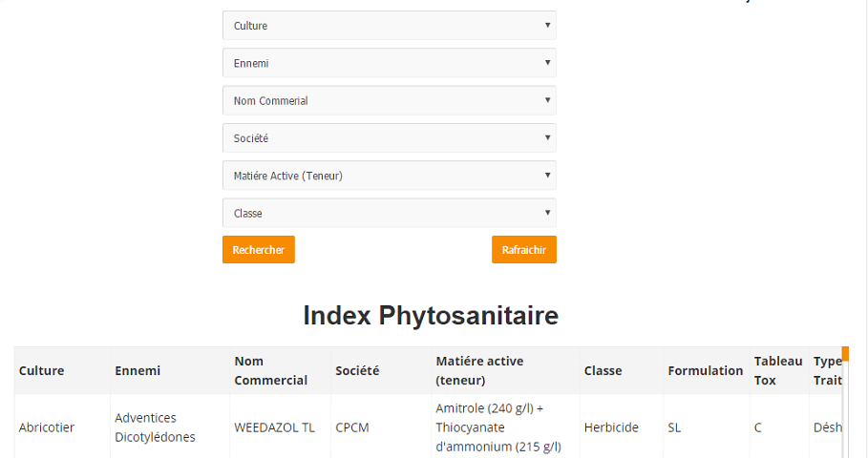The image size is (868, 458).
Task: Click the C value in Tableau Tox
Action: tap(779, 427)
